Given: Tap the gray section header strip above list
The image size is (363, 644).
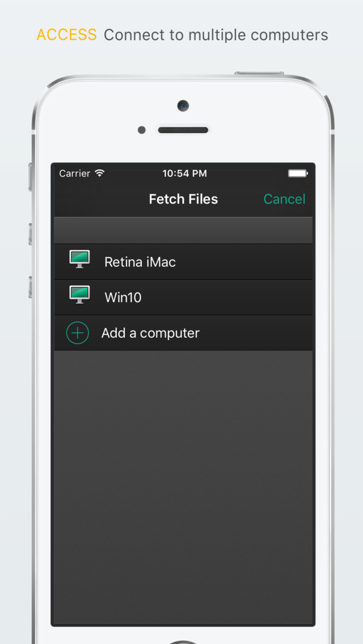Looking at the screenshot, I should [183, 230].
